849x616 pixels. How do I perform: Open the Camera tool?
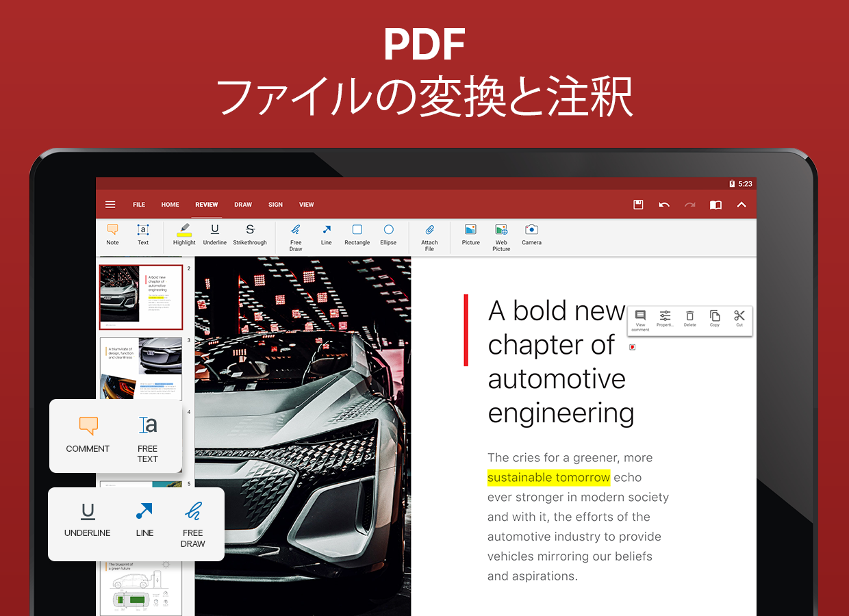point(531,235)
